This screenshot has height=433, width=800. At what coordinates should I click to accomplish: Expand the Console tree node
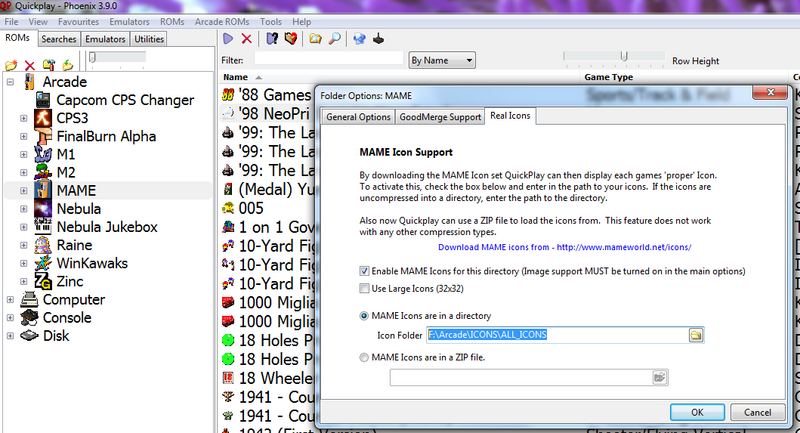pyautogui.click(x=10, y=318)
